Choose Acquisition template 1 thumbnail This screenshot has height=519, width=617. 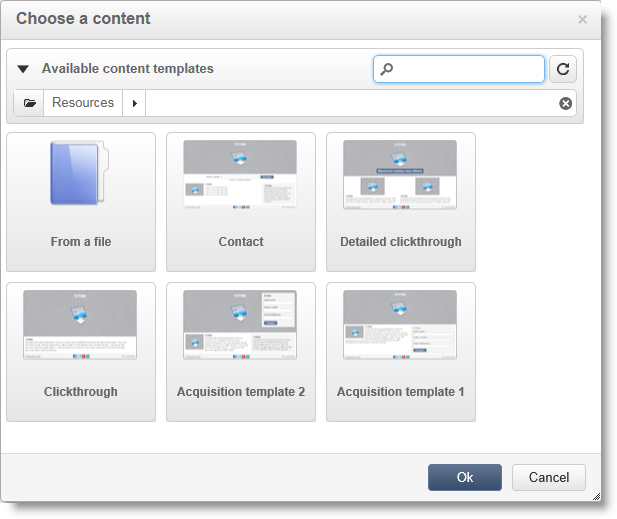400,325
